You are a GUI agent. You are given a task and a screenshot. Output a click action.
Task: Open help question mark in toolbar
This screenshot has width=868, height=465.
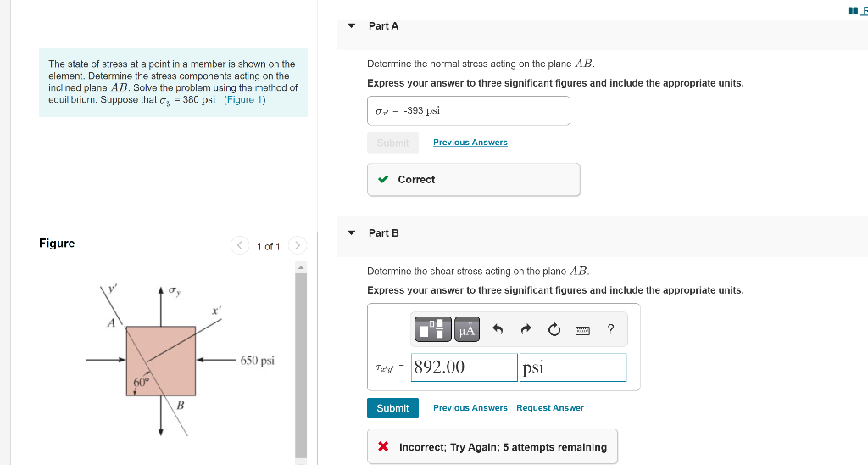(610, 329)
